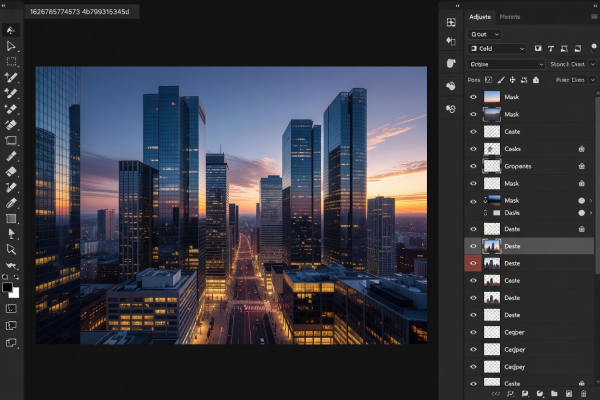This screenshot has height=400, width=600.
Task: Select the Frame tool with corner handle
Action: 11,140
